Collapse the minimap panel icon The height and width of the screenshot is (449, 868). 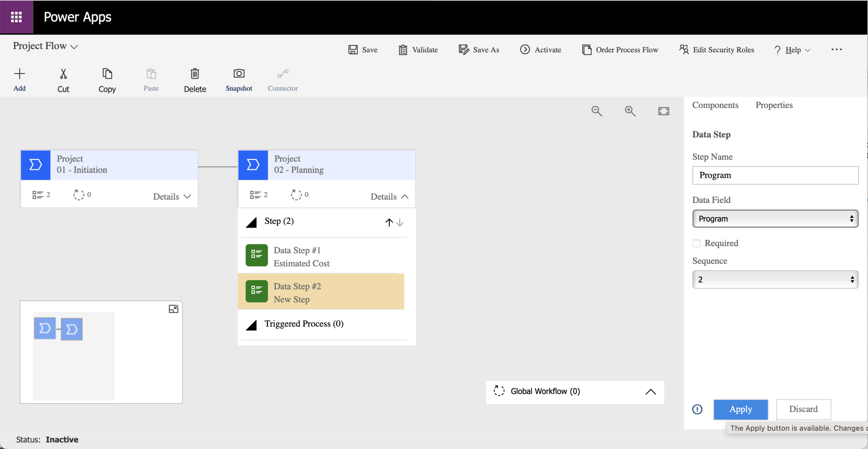pos(174,309)
